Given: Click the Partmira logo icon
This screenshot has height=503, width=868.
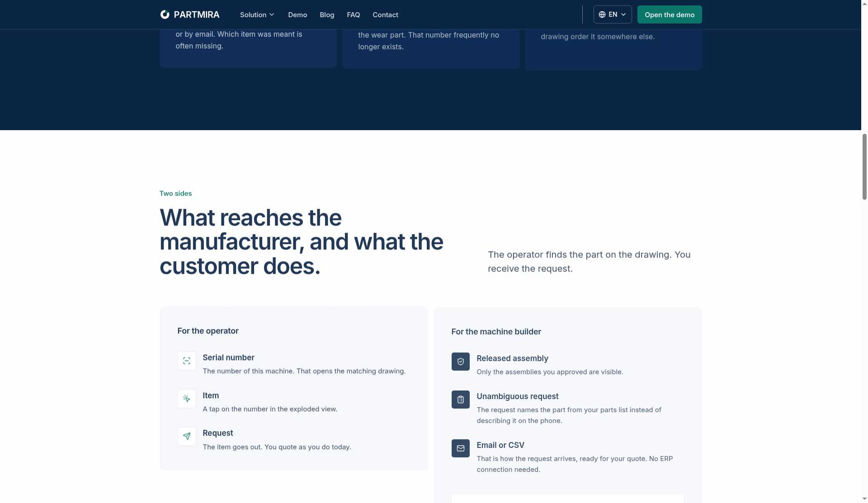Looking at the screenshot, I should click(165, 14).
